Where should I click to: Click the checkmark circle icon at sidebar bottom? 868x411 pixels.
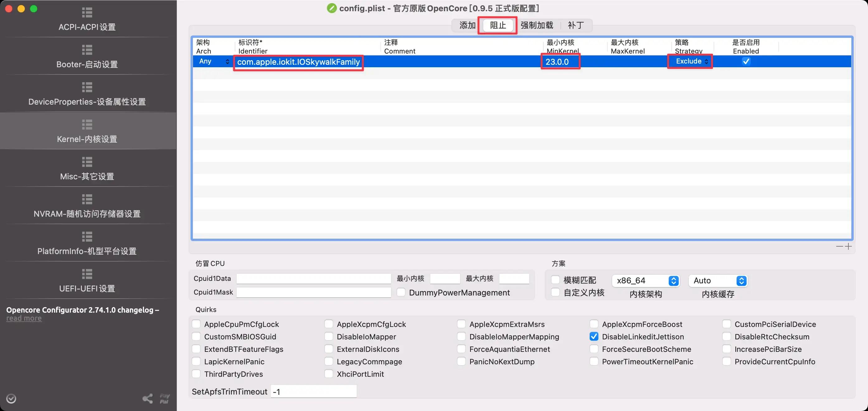click(11, 399)
